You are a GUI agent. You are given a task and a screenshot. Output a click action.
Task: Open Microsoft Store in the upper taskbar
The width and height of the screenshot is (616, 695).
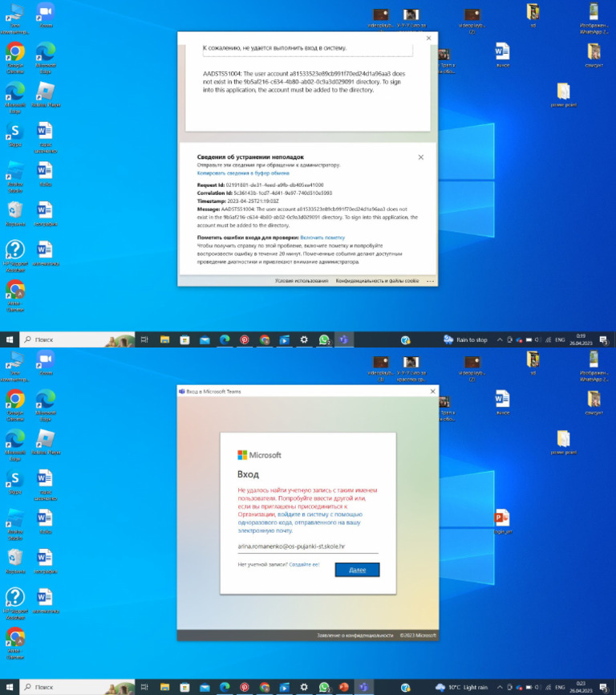(184, 340)
